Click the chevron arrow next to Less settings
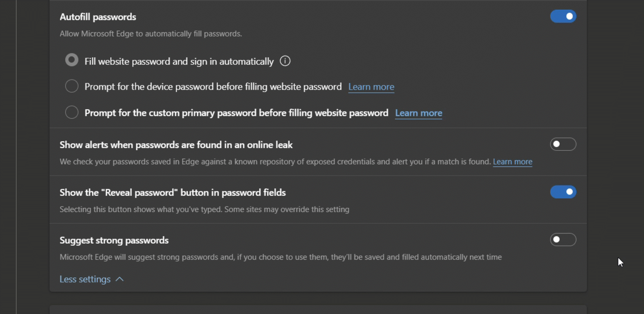Viewport: 644px width, 314px height. click(x=119, y=279)
